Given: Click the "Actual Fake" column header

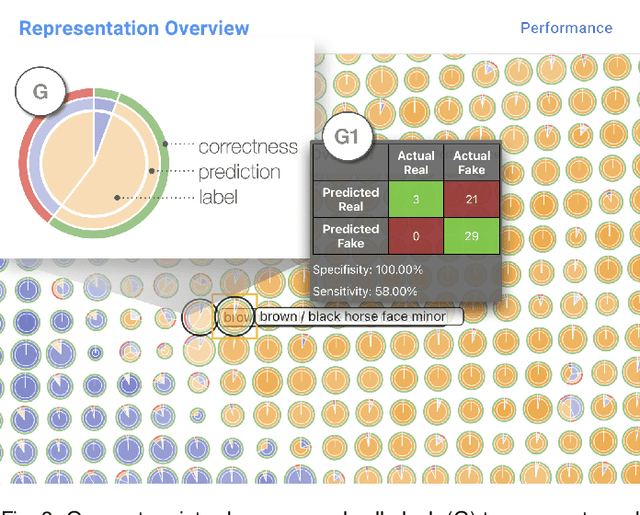Looking at the screenshot, I should coord(472,162).
